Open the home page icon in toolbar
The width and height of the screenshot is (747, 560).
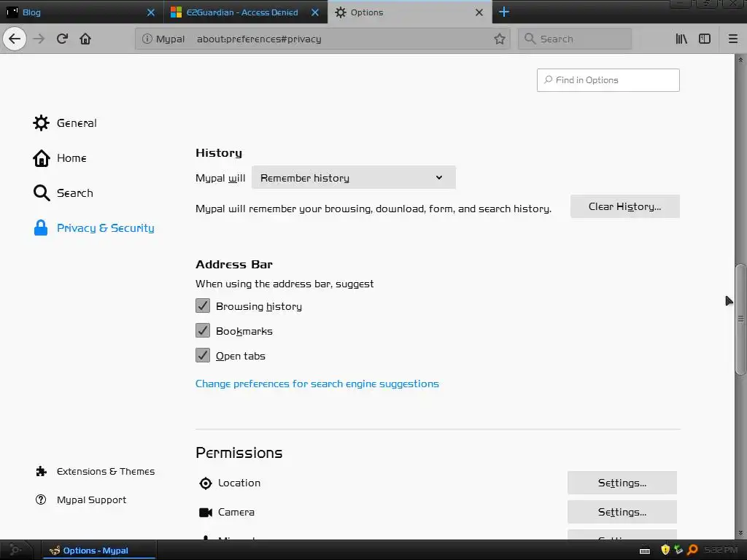85,39
